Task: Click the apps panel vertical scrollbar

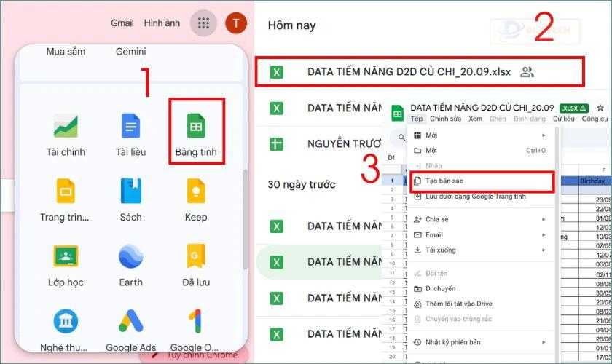Action: click(245, 219)
